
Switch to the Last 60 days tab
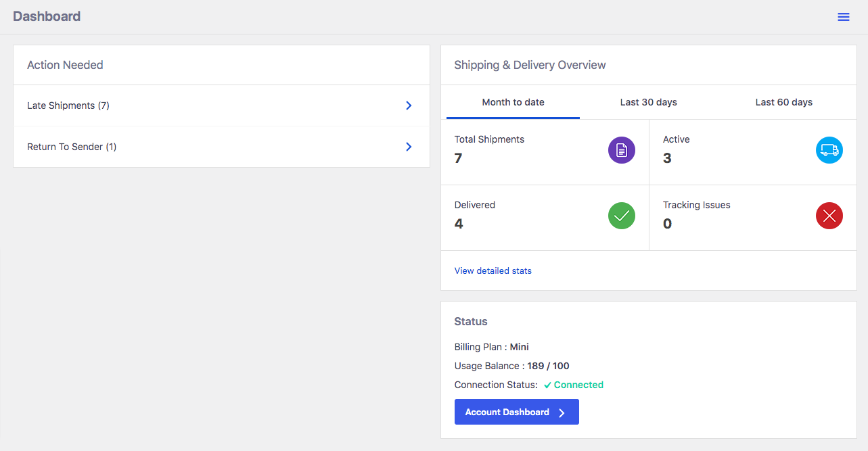coord(783,102)
